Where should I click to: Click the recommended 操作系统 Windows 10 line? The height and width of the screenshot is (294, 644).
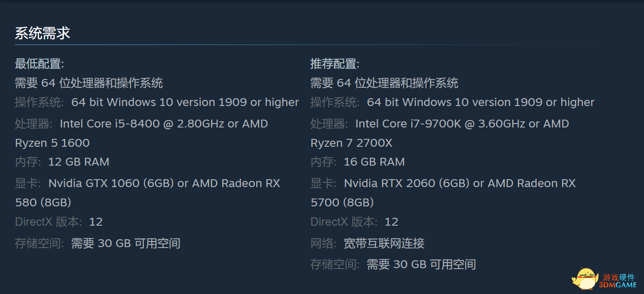[x=452, y=103]
